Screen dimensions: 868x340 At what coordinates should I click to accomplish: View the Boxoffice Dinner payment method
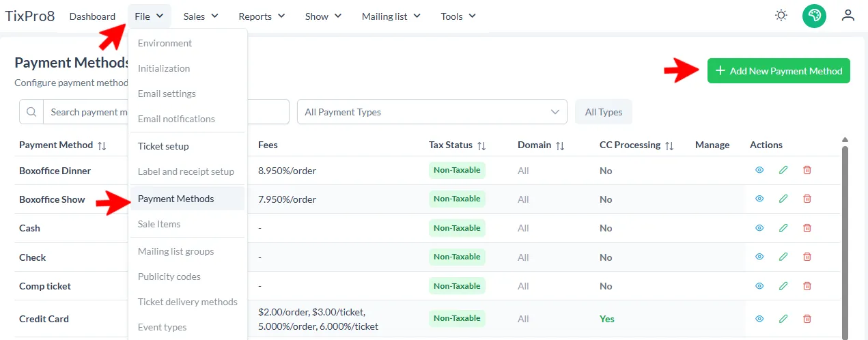coord(759,170)
